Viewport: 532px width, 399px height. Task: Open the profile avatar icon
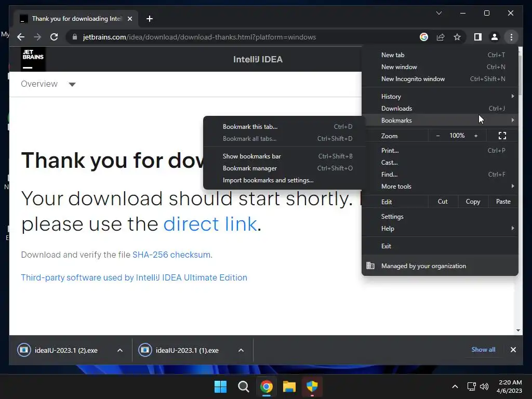[x=495, y=37]
